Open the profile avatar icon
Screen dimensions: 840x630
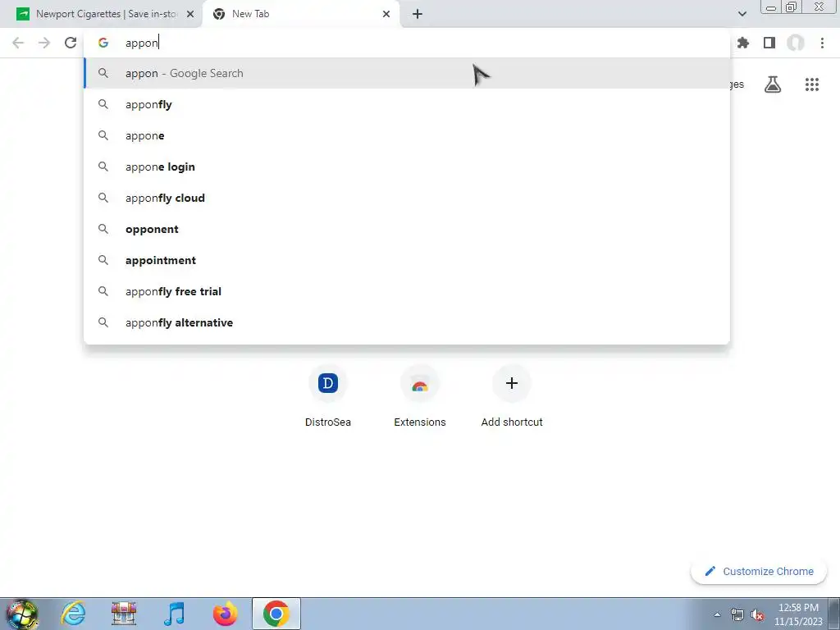click(x=796, y=43)
